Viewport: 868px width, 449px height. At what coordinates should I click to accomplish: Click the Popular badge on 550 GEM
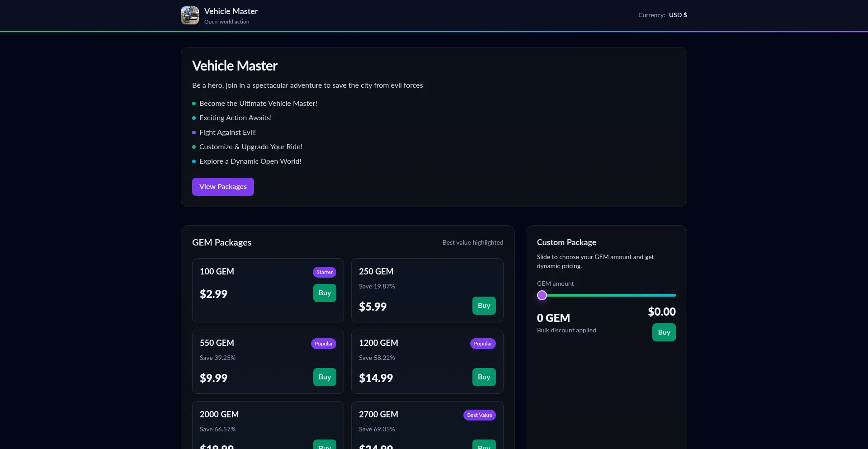[323, 344]
